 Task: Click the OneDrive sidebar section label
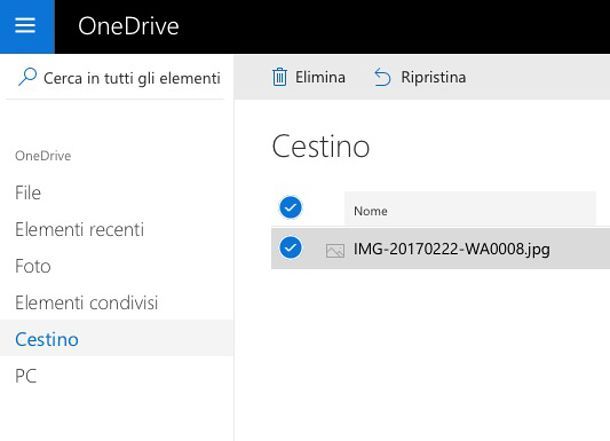pos(43,156)
